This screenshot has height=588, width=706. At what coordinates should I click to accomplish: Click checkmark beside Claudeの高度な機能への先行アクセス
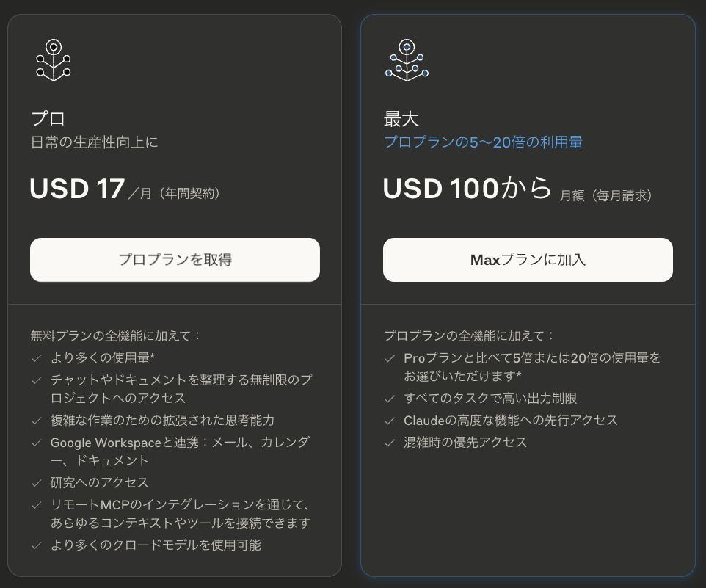(x=390, y=421)
